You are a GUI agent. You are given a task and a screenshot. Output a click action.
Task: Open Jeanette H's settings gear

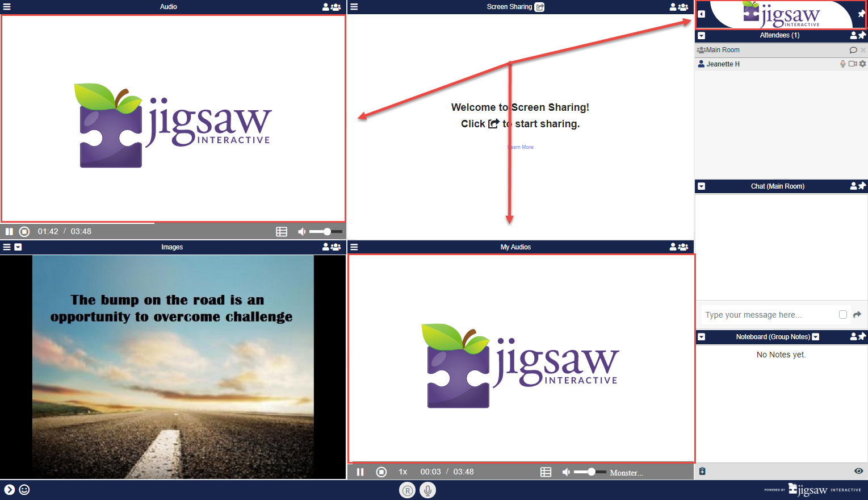pyautogui.click(x=863, y=64)
